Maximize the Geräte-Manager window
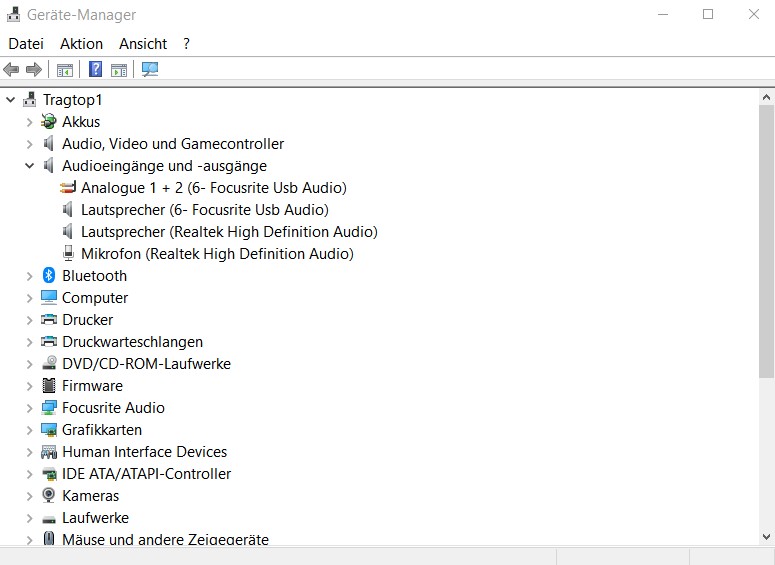The width and height of the screenshot is (775, 565). click(708, 14)
